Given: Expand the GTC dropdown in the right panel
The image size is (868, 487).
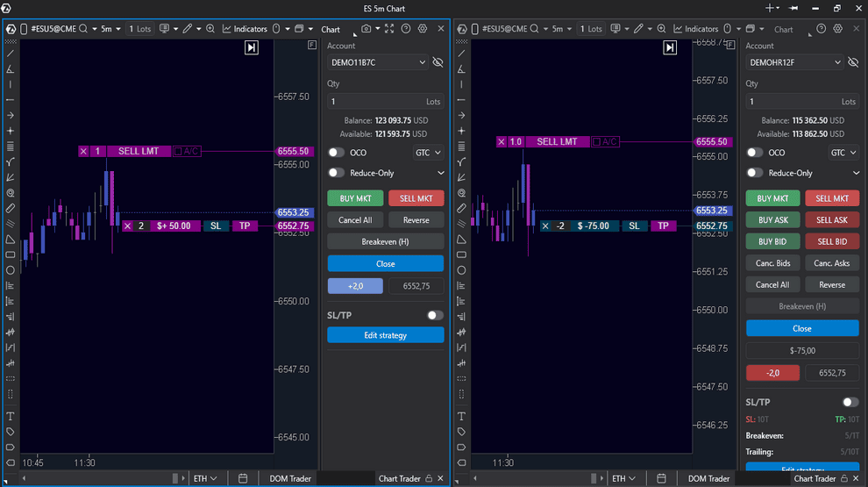Looking at the screenshot, I should coord(843,152).
